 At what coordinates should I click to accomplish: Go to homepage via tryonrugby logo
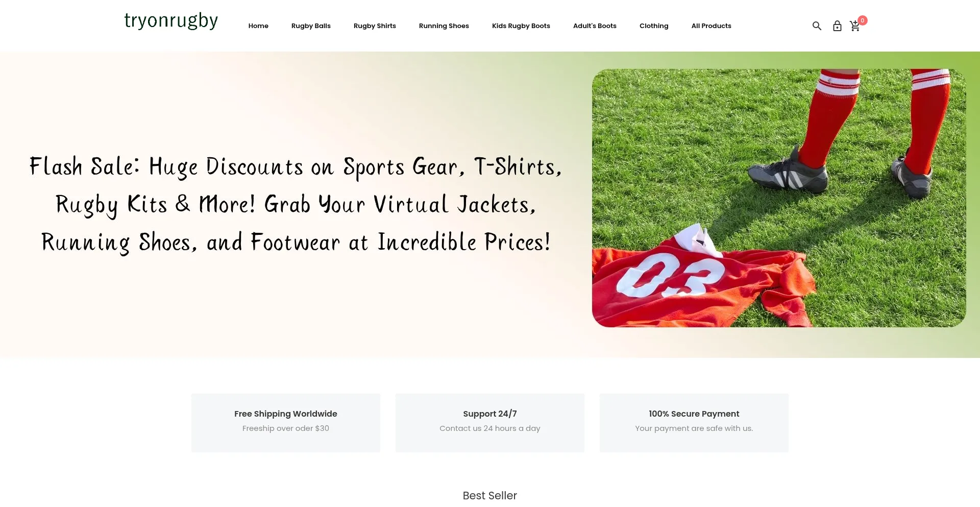tap(171, 21)
